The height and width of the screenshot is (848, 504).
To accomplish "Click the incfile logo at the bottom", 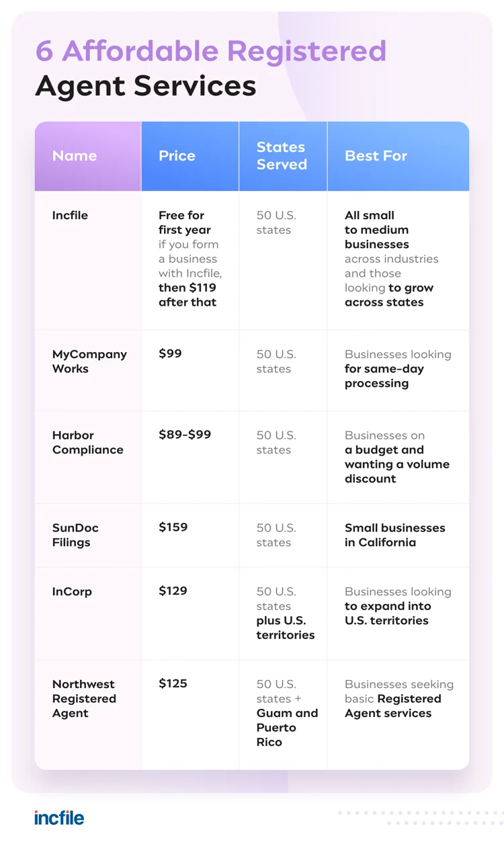I will [59, 818].
